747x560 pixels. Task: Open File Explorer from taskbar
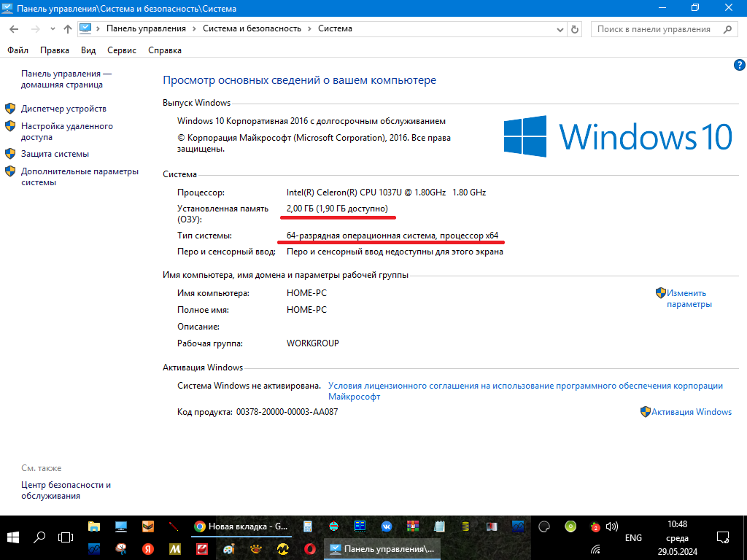[94, 526]
